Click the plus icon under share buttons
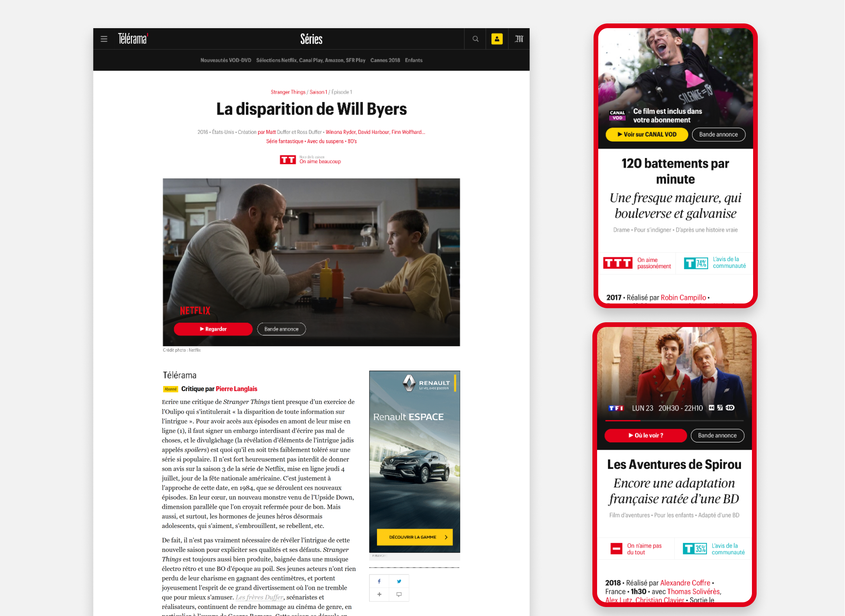 (379, 594)
